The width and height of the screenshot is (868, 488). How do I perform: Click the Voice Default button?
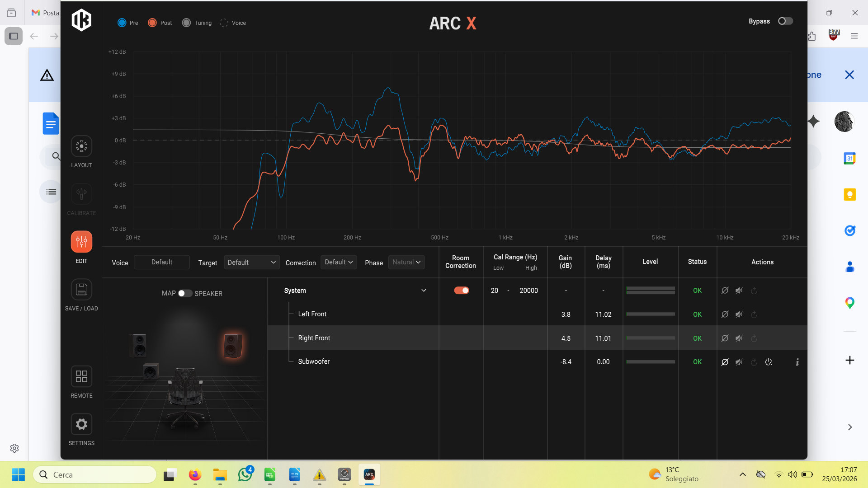(x=161, y=262)
